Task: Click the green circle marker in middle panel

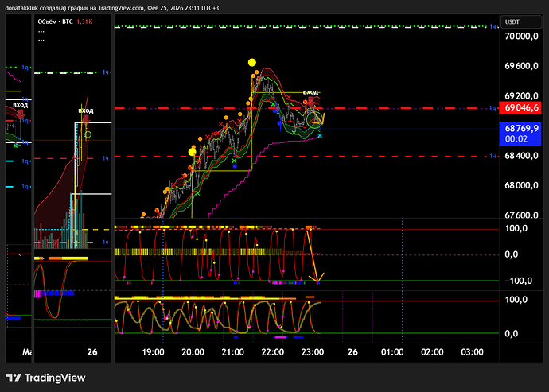Action: pyautogui.click(x=88, y=134)
